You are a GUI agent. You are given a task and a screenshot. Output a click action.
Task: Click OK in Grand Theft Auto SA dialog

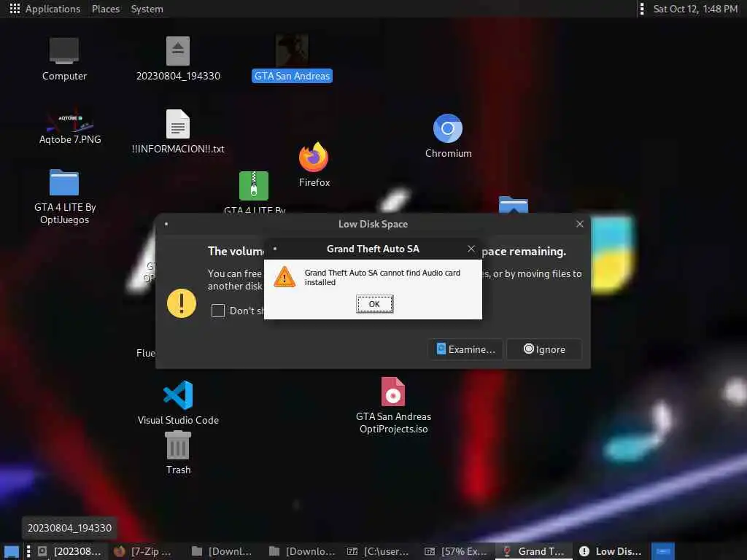click(x=374, y=304)
